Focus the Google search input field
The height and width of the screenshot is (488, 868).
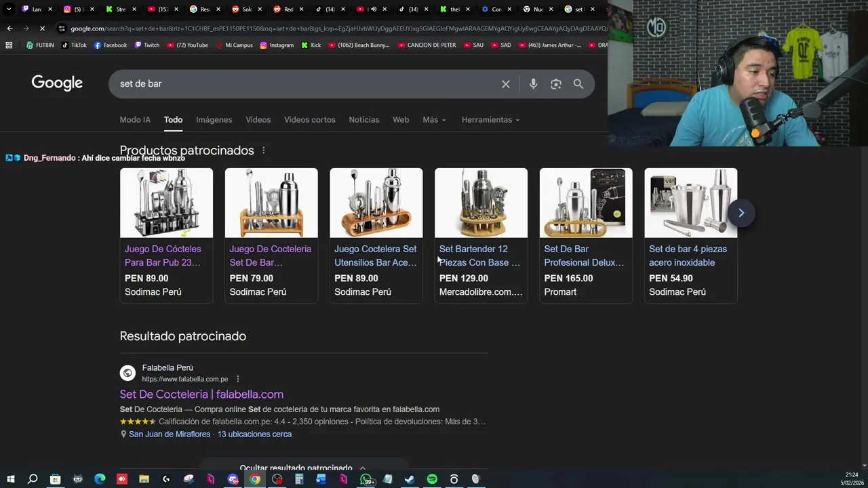(x=305, y=84)
